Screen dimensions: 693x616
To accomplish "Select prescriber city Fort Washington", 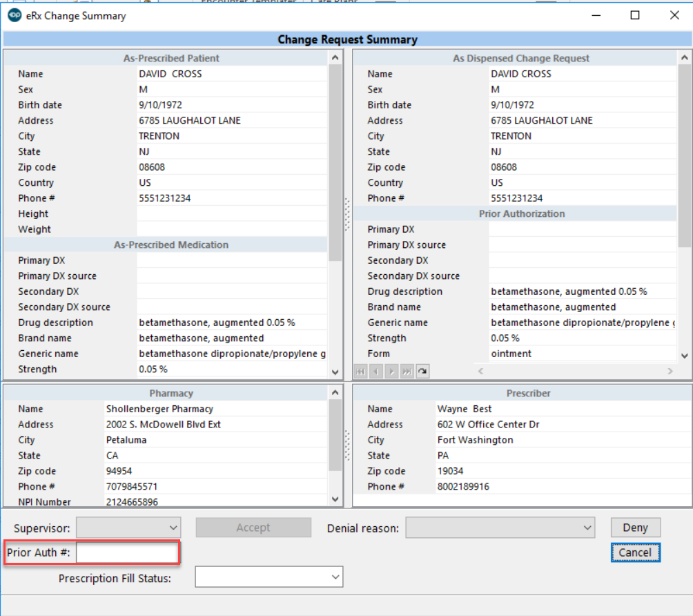I will pyautogui.click(x=475, y=440).
